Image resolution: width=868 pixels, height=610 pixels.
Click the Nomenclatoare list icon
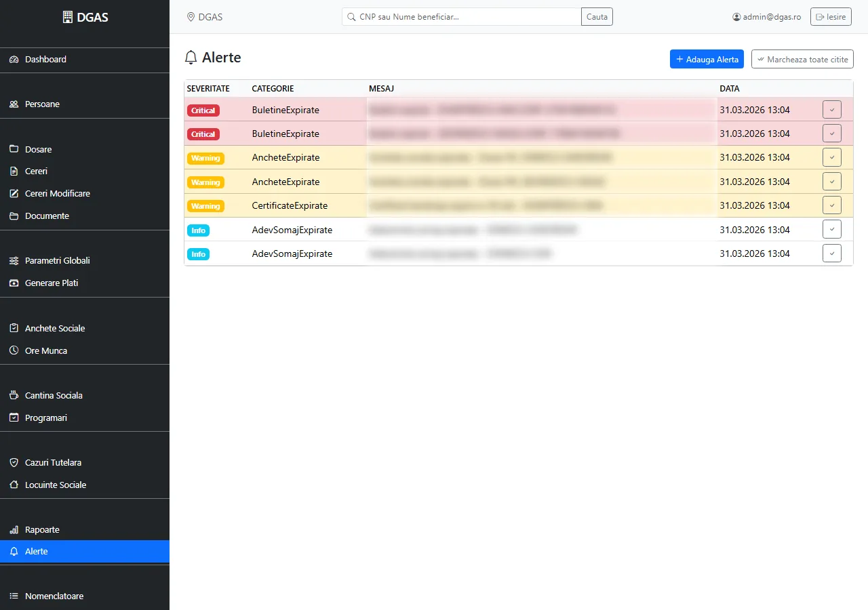[14, 596]
